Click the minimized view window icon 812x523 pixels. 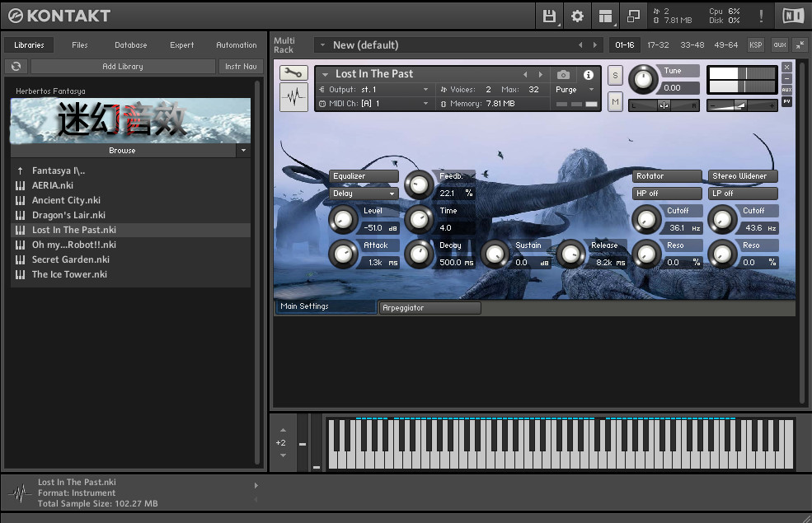[x=633, y=16]
